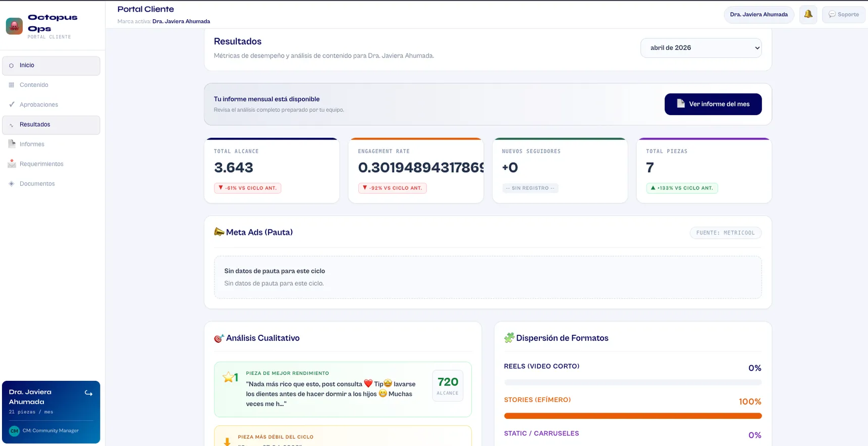
Task: Click the Dra. Javiera Ahumada profile pill
Action: tap(758, 14)
